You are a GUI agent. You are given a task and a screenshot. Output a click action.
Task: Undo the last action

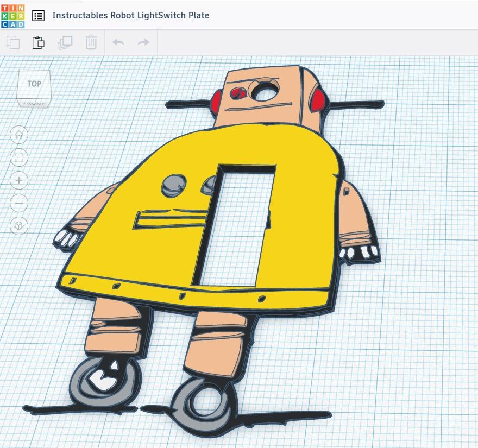pos(118,42)
